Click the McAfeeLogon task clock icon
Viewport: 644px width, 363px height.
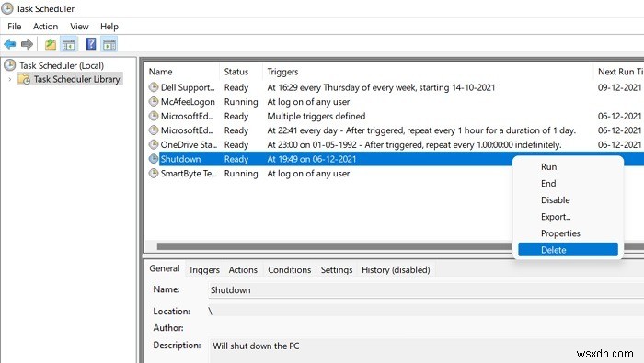154,101
